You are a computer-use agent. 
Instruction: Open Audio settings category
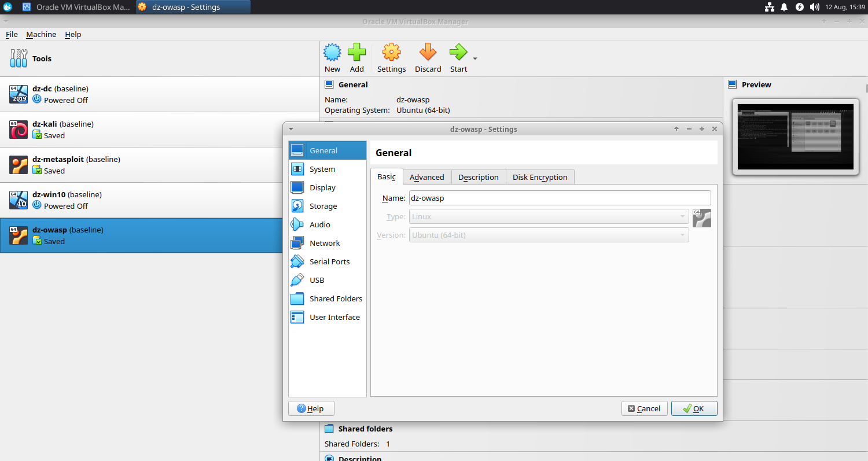pos(328,224)
